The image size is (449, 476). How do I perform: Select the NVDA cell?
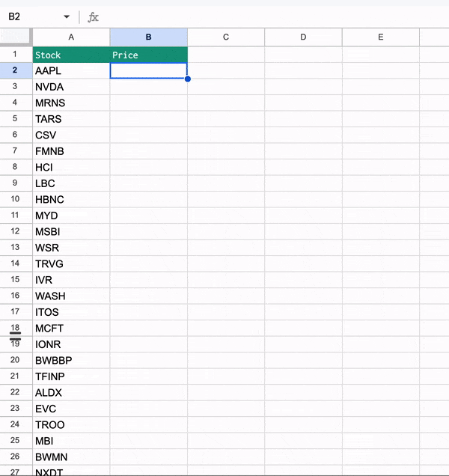point(71,87)
